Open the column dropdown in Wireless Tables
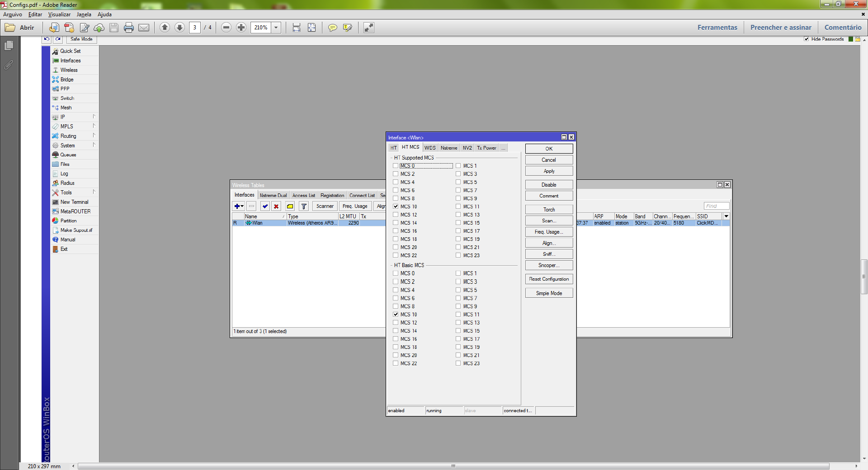 click(726, 216)
